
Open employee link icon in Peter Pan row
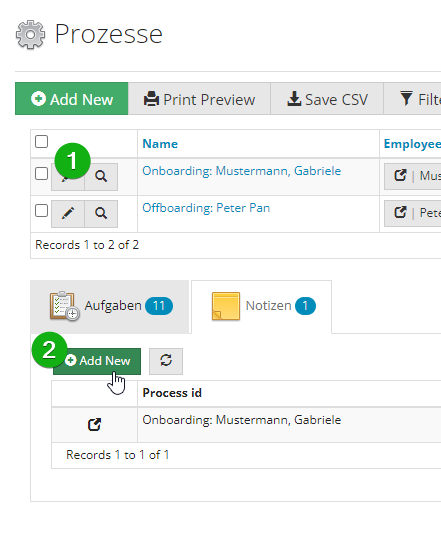point(400,213)
